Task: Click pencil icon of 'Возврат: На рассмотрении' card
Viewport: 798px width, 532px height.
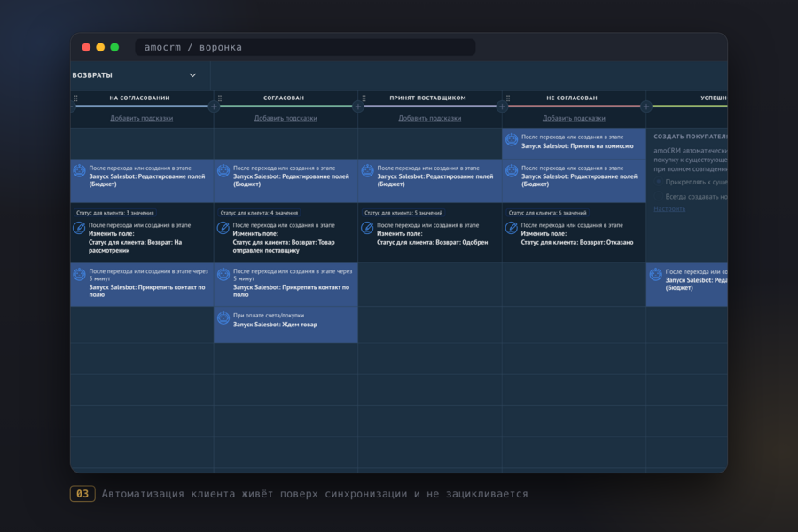Action: coord(79,228)
